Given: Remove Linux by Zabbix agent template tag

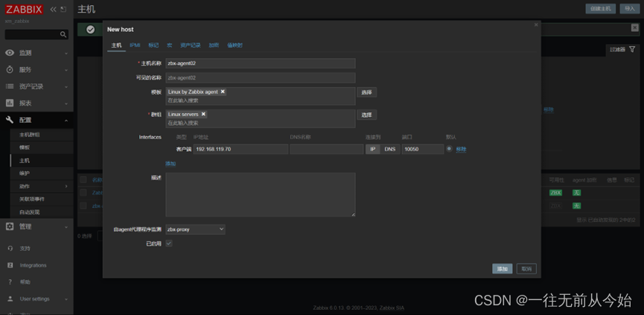Looking at the screenshot, I should point(223,92).
